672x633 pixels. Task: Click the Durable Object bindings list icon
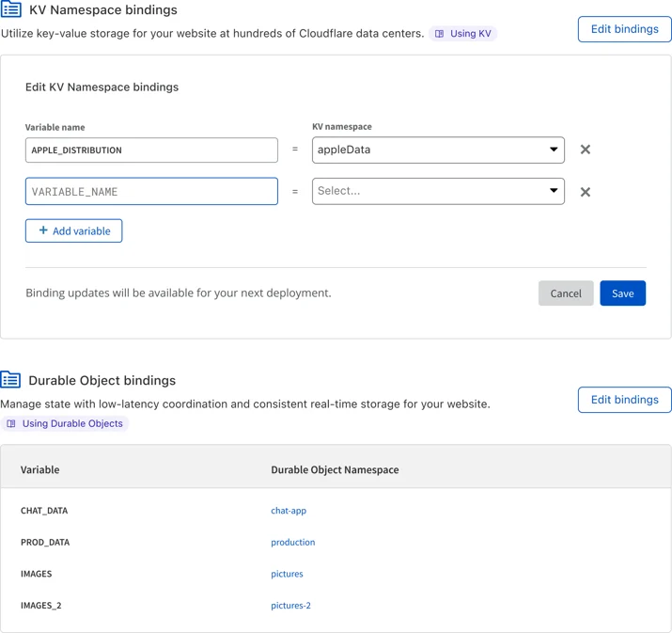pos(10,380)
